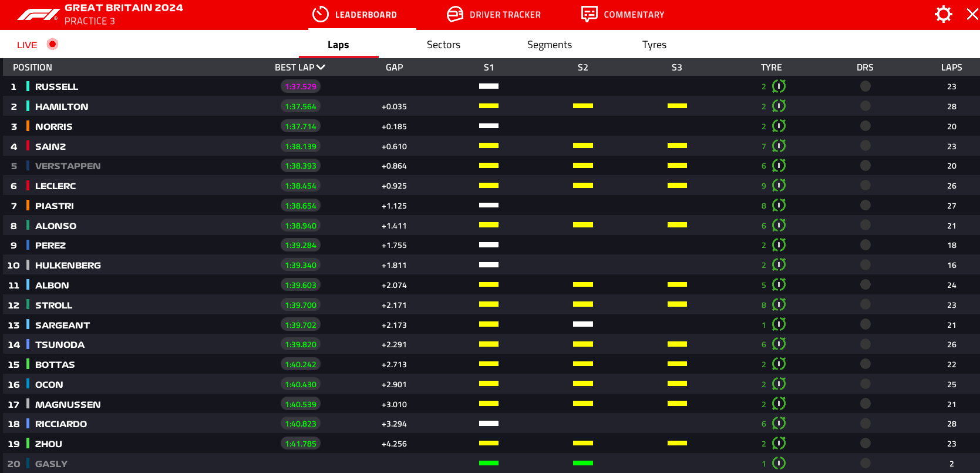Image resolution: width=980 pixels, height=473 pixels.
Task: Click Alonso's tyre compound icon
Action: tap(779, 225)
